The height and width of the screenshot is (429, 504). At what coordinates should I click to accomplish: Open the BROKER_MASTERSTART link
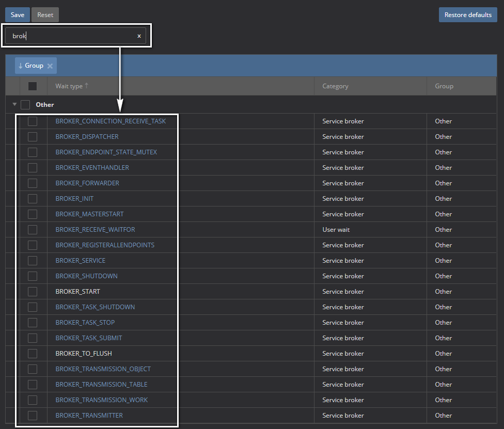coord(89,214)
